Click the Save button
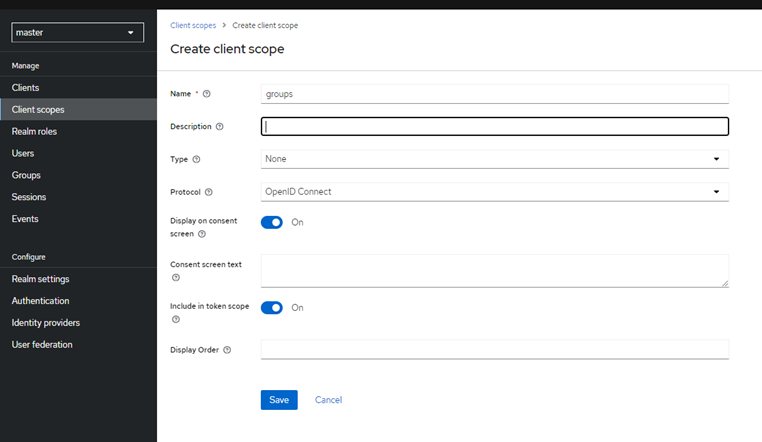This screenshot has width=762, height=442. [279, 400]
